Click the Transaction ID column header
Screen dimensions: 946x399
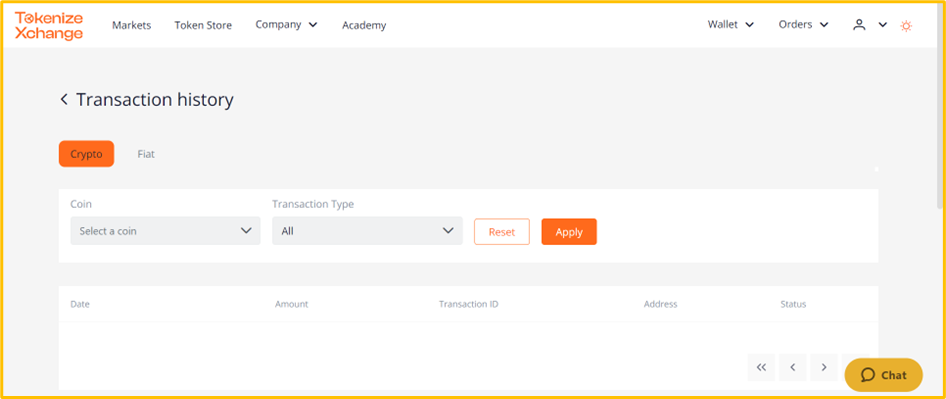[468, 304]
